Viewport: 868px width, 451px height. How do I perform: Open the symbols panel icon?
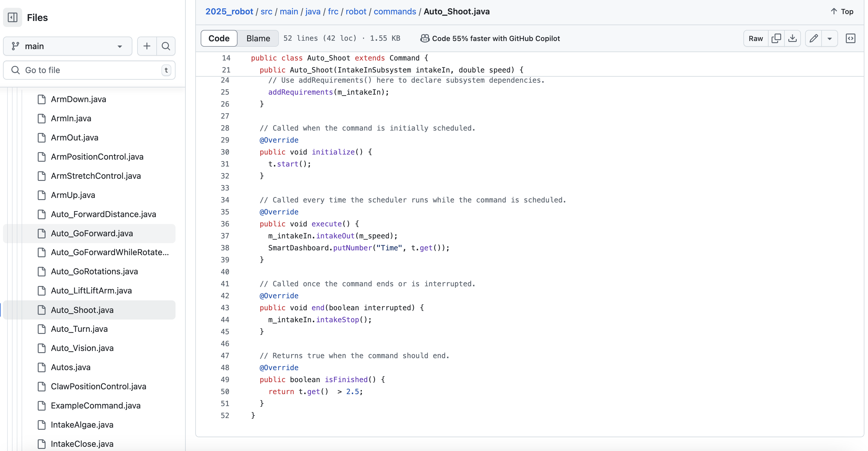[x=851, y=38]
